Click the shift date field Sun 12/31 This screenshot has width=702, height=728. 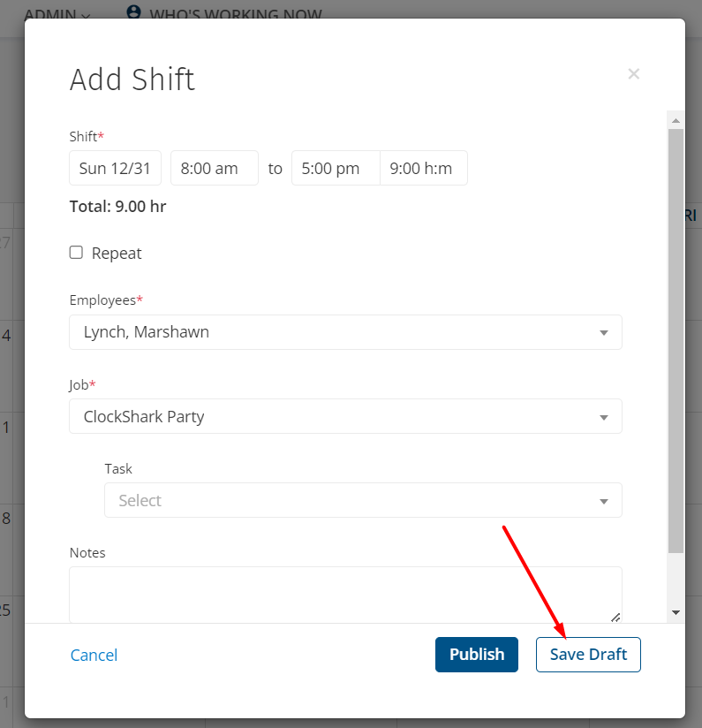point(115,168)
